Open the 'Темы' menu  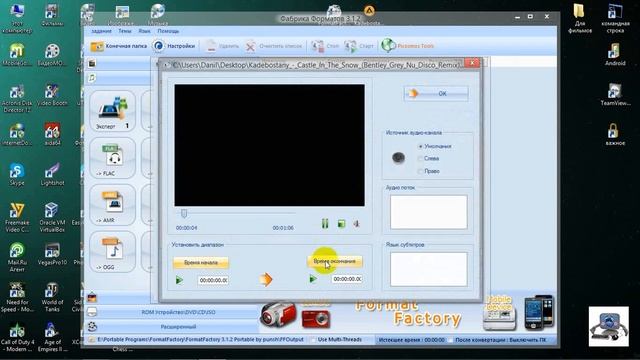pos(124,31)
